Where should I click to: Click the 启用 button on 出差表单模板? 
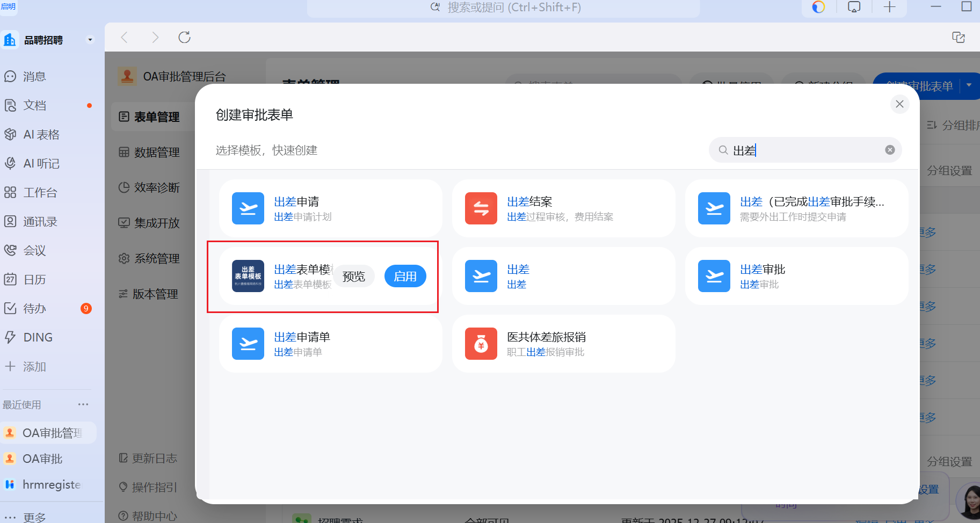pyautogui.click(x=405, y=276)
